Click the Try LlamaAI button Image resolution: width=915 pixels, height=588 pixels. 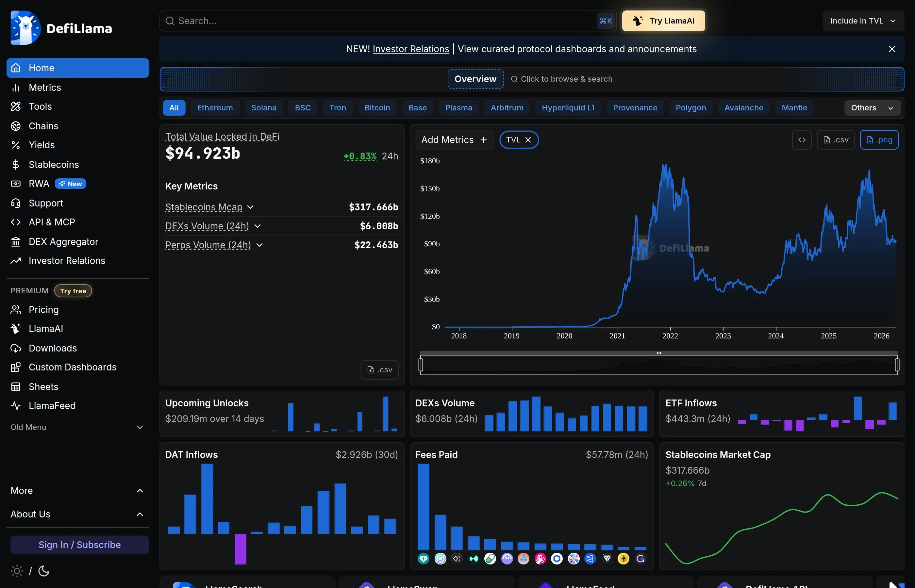pyautogui.click(x=664, y=21)
